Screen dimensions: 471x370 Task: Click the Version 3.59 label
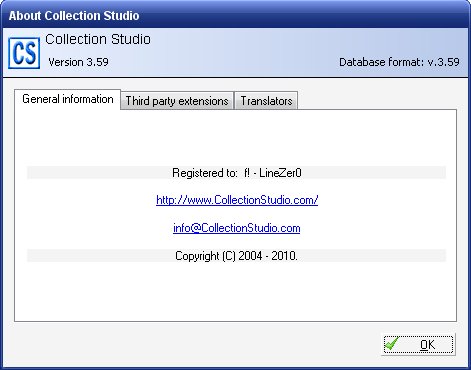coord(78,62)
